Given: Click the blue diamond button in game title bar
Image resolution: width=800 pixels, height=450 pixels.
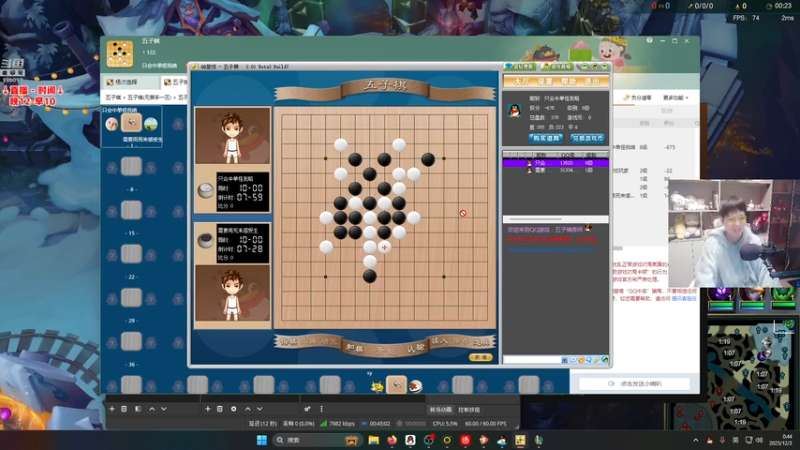Looking at the screenshot, I should (x=519, y=66).
